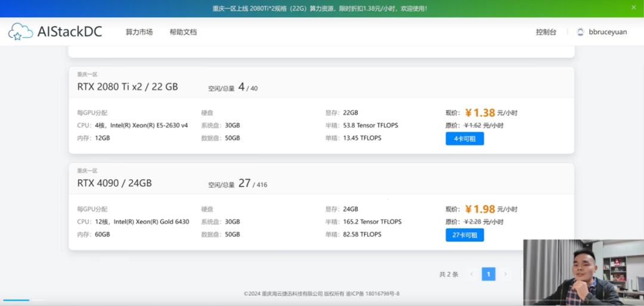
Task: Click the 显存：24GB VRAM text
Action: 342,209
